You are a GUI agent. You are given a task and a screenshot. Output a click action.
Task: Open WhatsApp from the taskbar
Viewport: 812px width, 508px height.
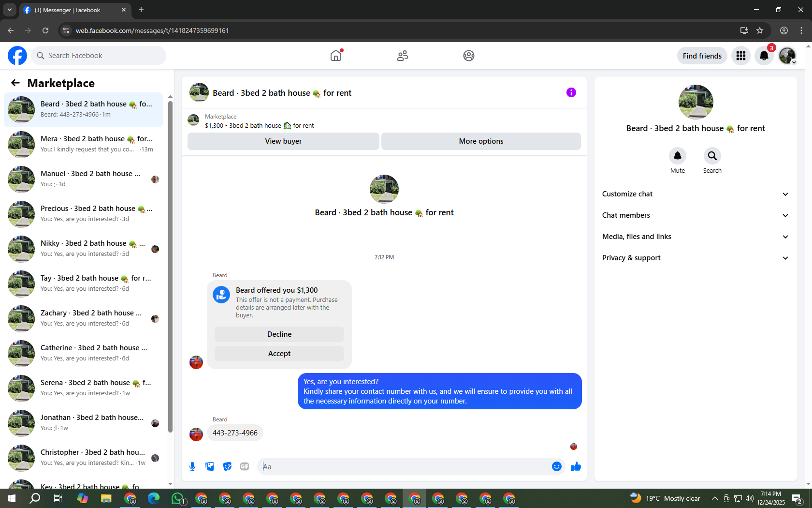(178, 498)
